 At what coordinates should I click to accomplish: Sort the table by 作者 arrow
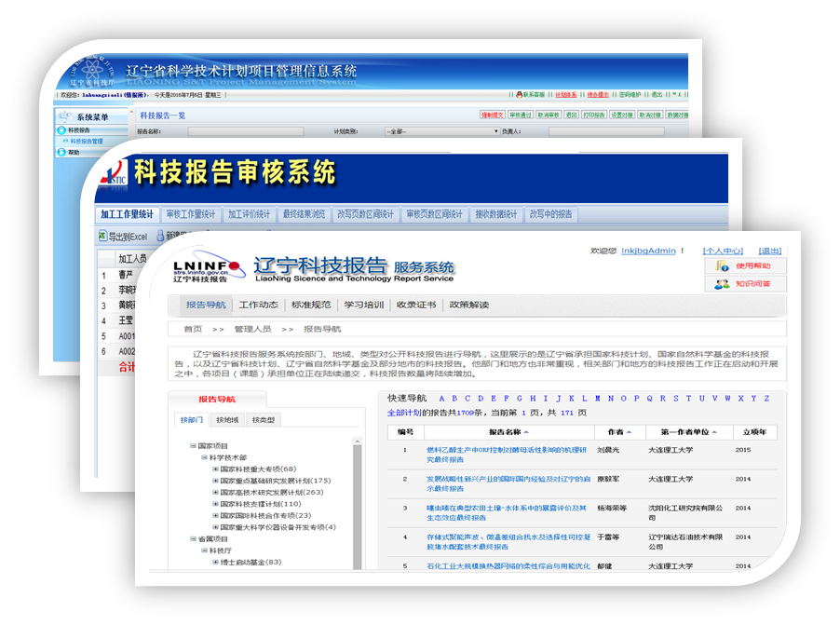point(629,432)
